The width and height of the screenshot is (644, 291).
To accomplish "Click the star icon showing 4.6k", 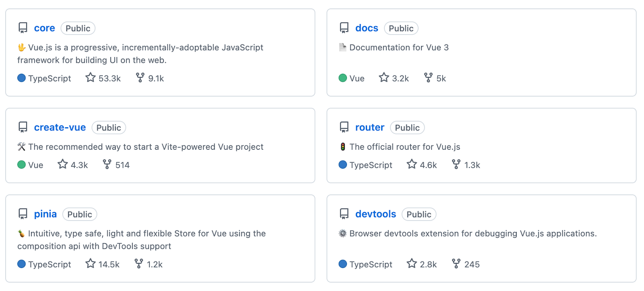I will 412,164.
